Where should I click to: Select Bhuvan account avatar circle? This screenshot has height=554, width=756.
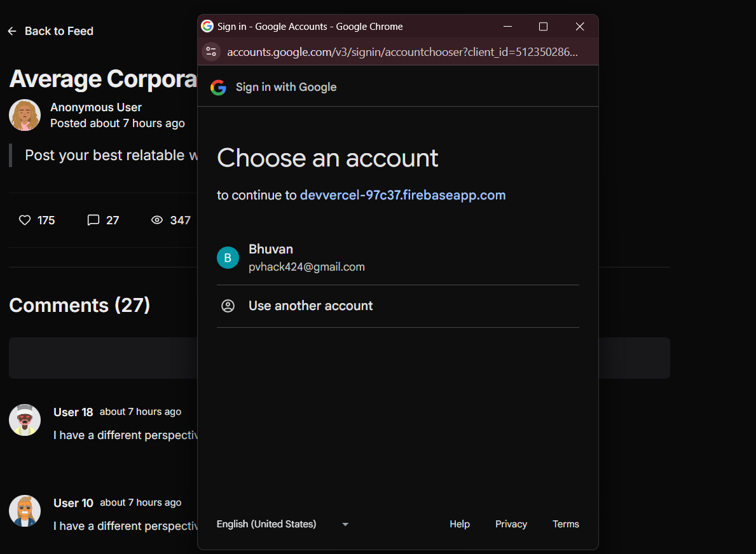(x=228, y=258)
